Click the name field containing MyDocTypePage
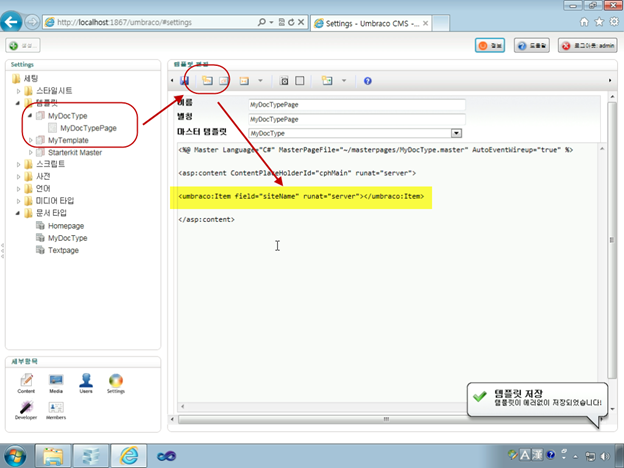624x468 pixels. coord(357,105)
